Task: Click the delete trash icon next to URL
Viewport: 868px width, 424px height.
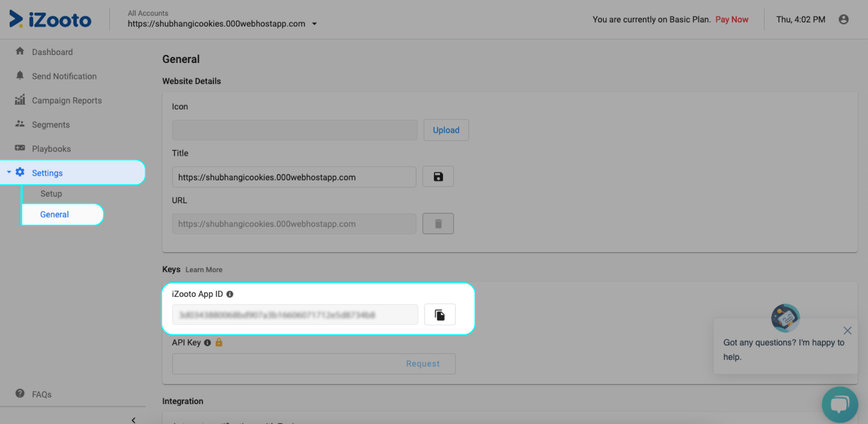Action: (438, 223)
